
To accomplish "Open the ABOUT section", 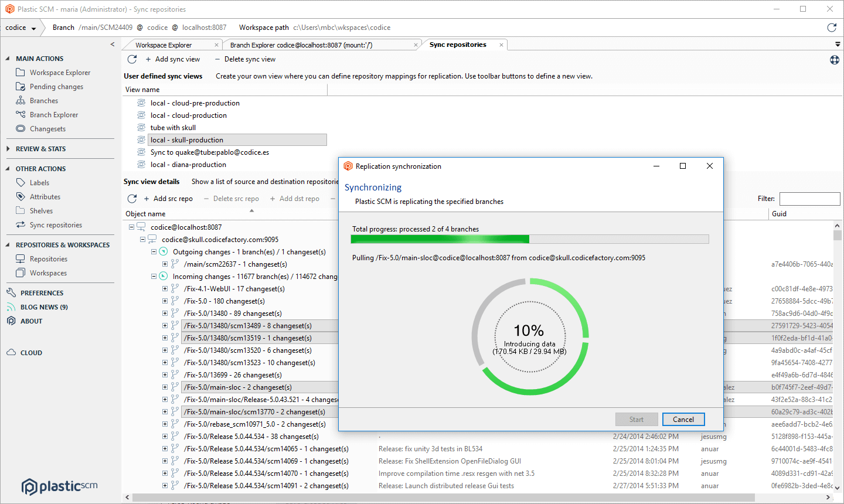I will (x=31, y=321).
